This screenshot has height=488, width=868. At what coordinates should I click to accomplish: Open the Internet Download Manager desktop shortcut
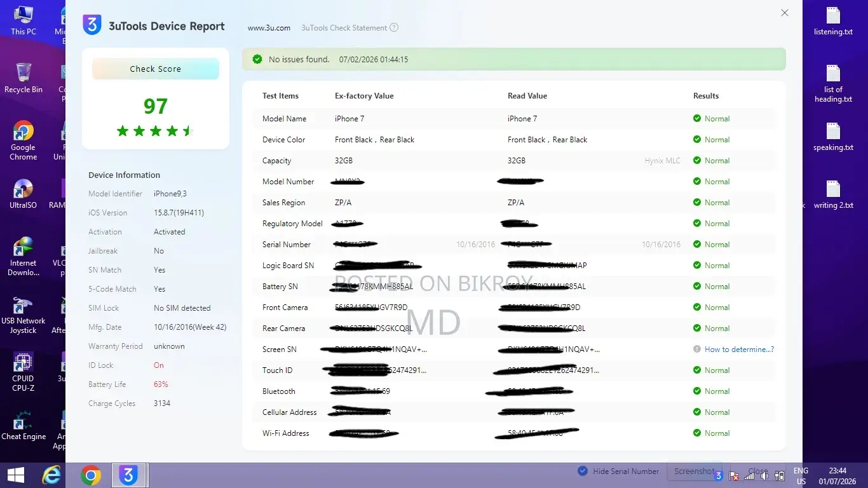(24, 256)
